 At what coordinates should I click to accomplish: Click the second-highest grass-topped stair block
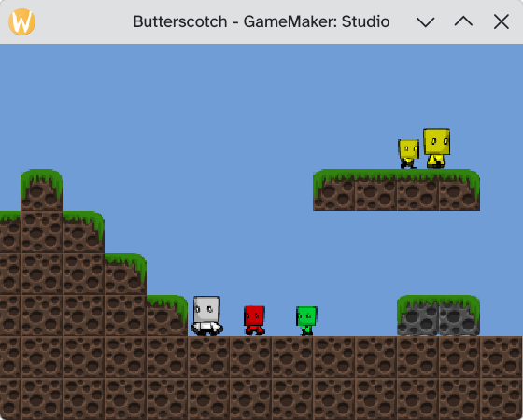[x=83, y=231]
